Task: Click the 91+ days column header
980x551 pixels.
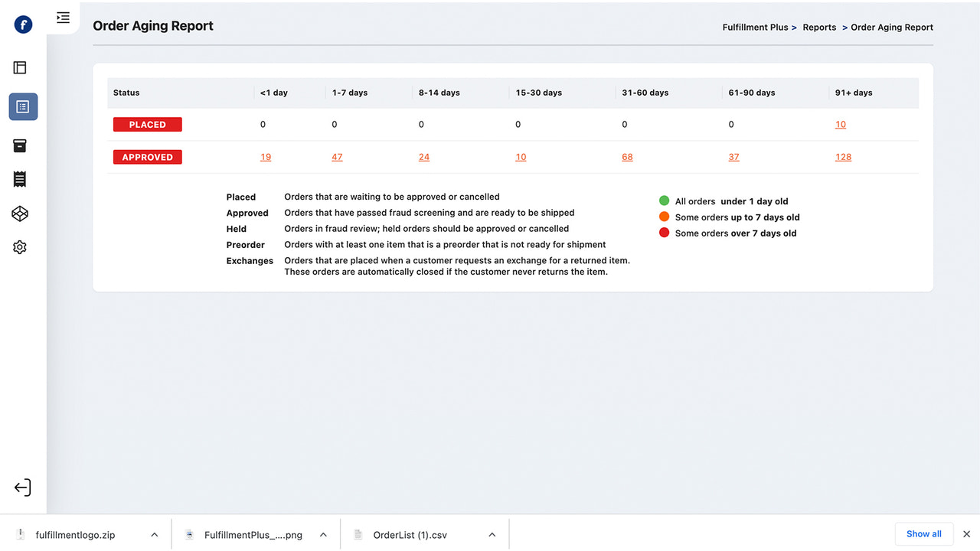Action: 854,93
